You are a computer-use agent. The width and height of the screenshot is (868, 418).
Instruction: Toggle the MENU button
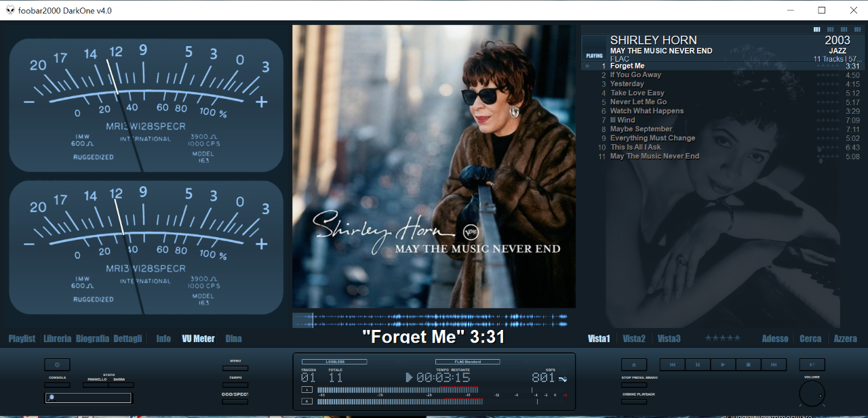point(235,369)
